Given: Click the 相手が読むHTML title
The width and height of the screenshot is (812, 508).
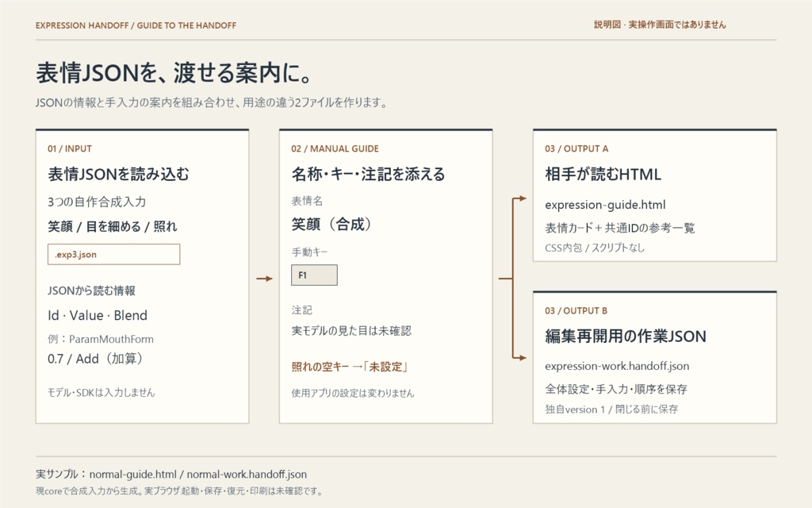Looking at the screenshot, I should click(603, 174).
